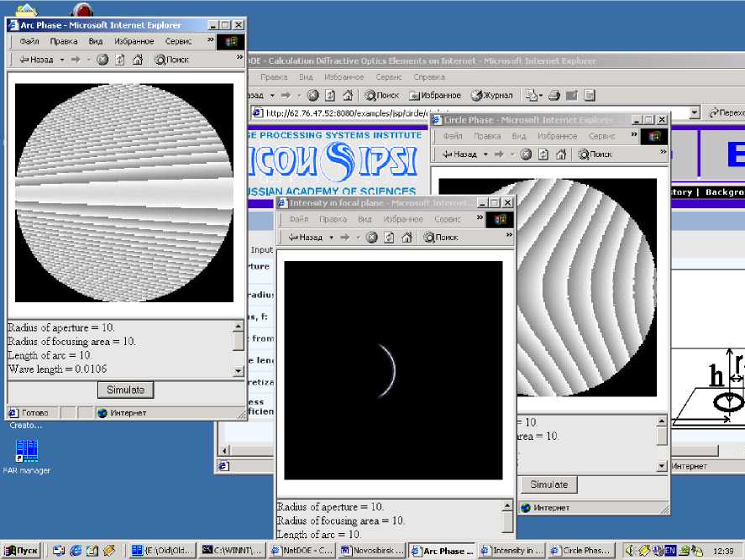Click Home icon in Intensity in focal plane window
The height and width of the screenshot is (560, 745).
point(407,238)
